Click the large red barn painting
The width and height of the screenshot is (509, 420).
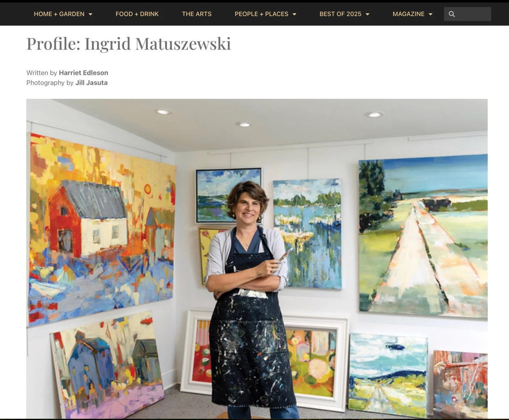coord(101,229)
